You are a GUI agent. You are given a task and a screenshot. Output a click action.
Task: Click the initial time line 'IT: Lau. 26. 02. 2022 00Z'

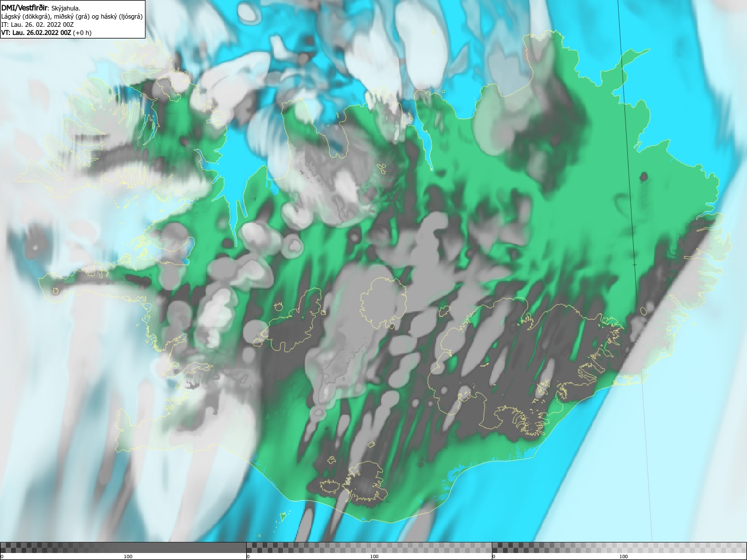(x=37, y=24)
